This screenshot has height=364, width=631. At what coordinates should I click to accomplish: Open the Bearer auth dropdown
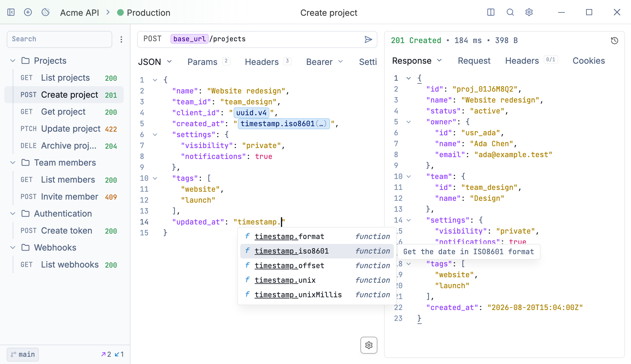[x=325, y=62]
